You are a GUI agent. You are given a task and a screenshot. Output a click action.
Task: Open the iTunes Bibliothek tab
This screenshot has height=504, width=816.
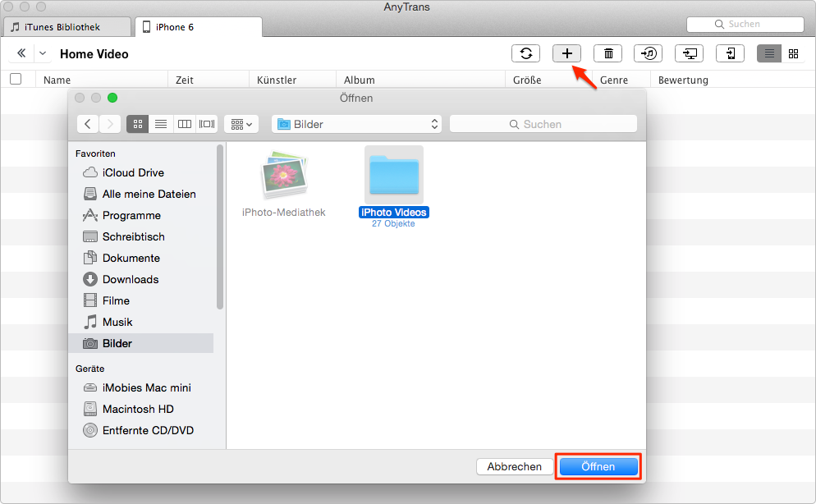pos(66,27)
